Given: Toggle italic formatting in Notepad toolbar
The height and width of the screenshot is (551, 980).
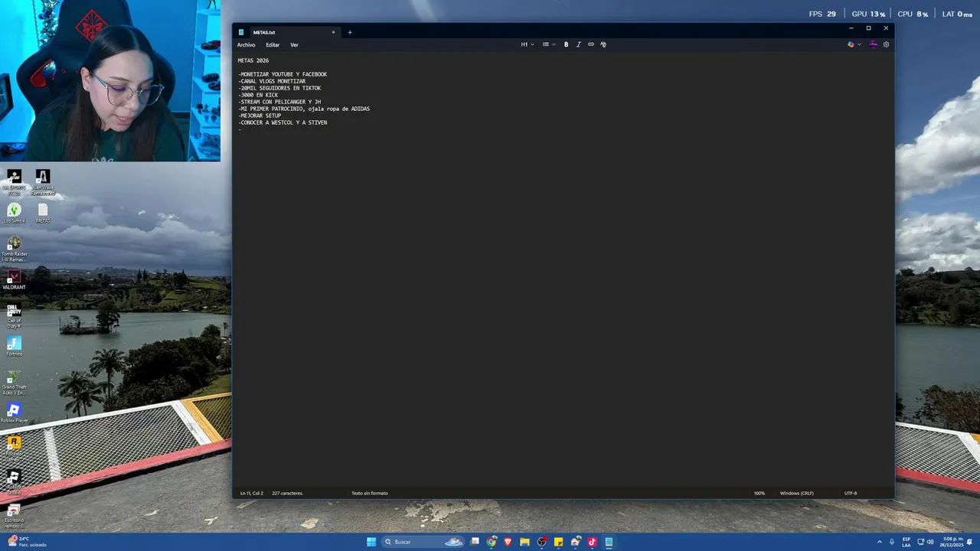Looking at the screenshot, I should pyautogui.click(x=578, y=44).
